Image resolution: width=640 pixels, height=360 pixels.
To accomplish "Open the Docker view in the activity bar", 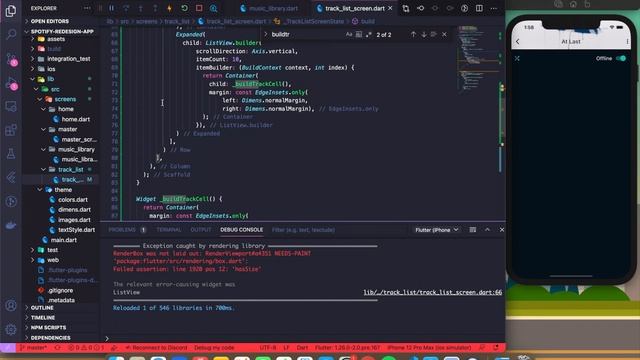I will click(x=11, y=225).
